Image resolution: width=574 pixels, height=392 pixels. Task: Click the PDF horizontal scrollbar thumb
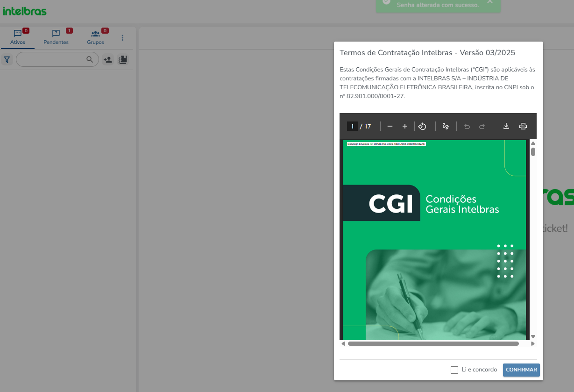tap(433, 343)
